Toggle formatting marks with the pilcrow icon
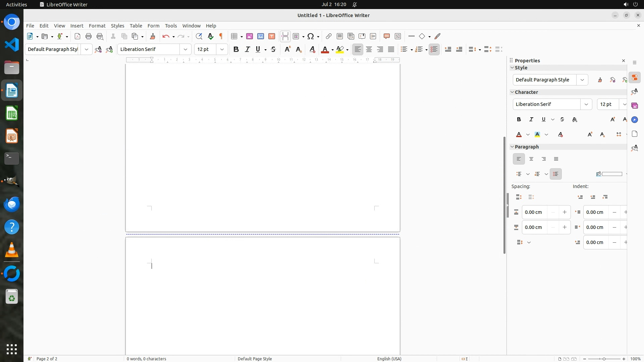This screenshot has width=644, height=362. (221, 36)
